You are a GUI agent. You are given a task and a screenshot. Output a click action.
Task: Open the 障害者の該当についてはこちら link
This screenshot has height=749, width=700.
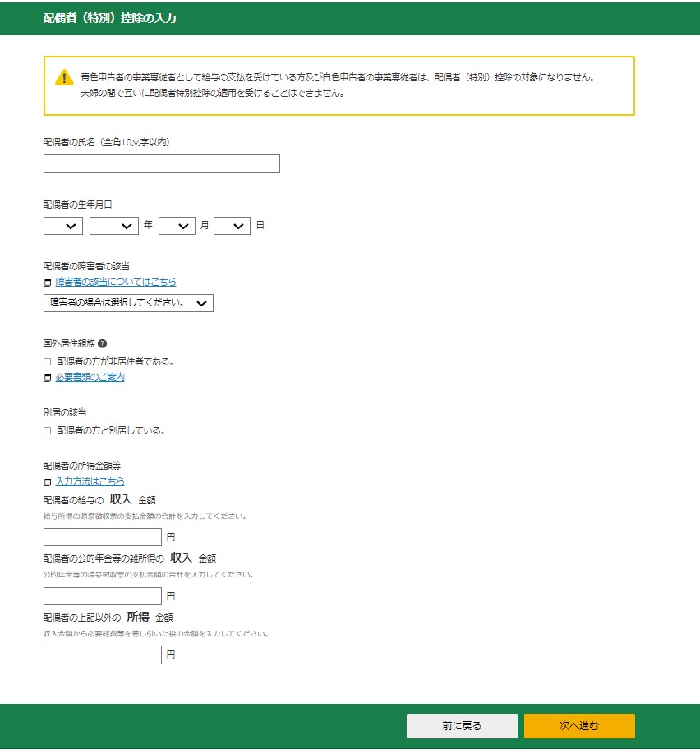(x=116, y=282)
